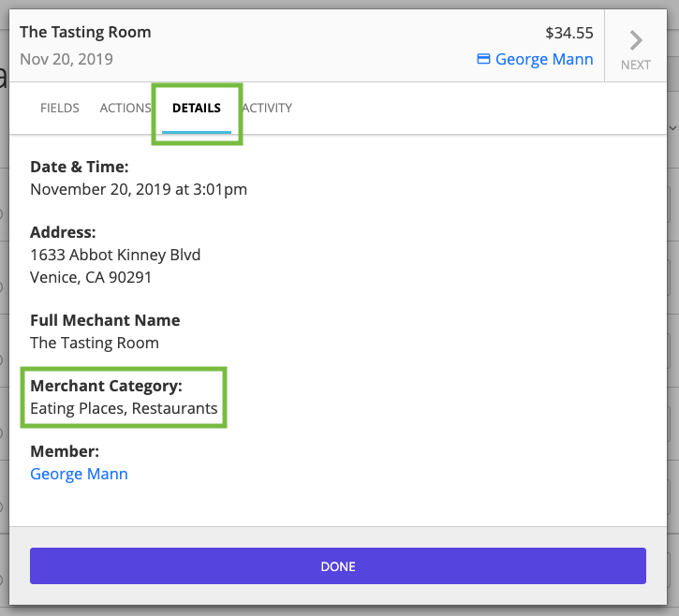Click the November 20, 2019 at 3:01pm timestamp
Image resolution: width=679 pixels, height=616 pixels.
pyautogui.click(x=139, y=189)
